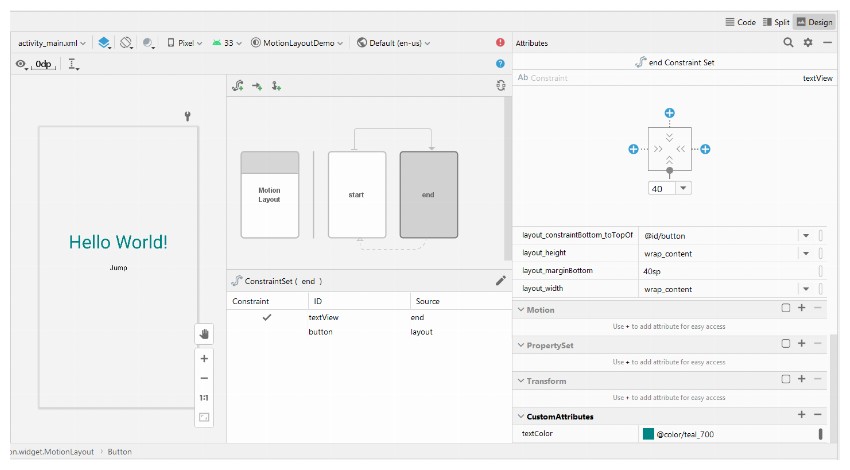The width and height of the screenshot is (850, 470).
Task: Toggle the Transform section checkbox
Action: [x=785, y=379]
